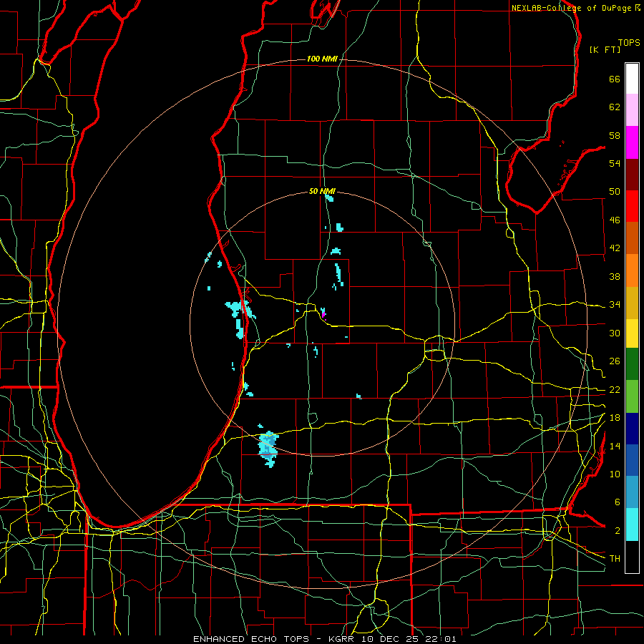The image size is (644, 644).
Task: Click the 22 value beside the color bar
Action: [615, 389]
